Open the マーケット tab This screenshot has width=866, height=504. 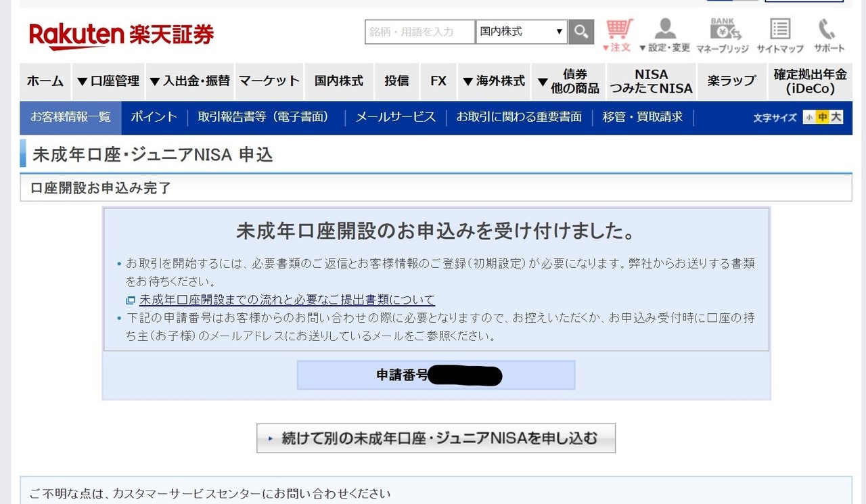(269, 81)
